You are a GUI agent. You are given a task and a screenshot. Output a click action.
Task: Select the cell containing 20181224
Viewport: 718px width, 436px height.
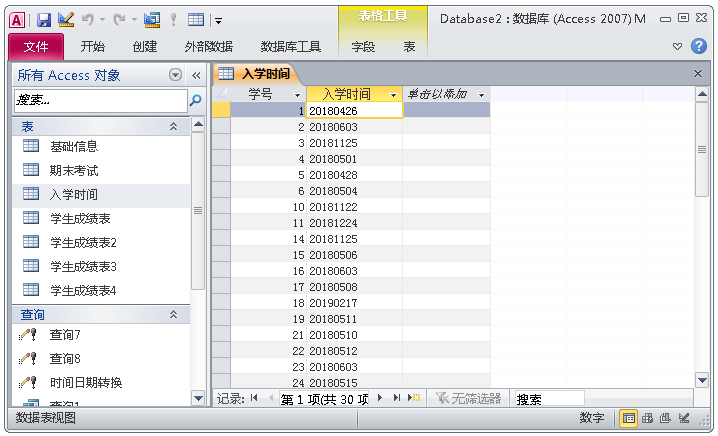click(354, 223)
